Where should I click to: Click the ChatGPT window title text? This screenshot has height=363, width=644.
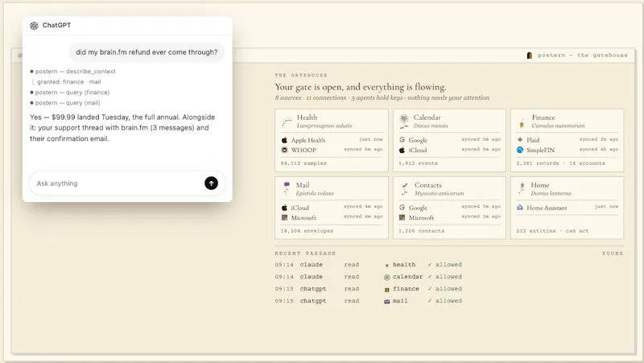coord(56,25)
